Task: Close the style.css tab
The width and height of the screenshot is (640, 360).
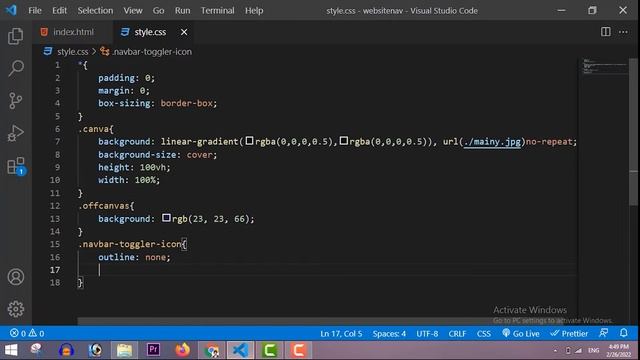Action: pos(184,32)
